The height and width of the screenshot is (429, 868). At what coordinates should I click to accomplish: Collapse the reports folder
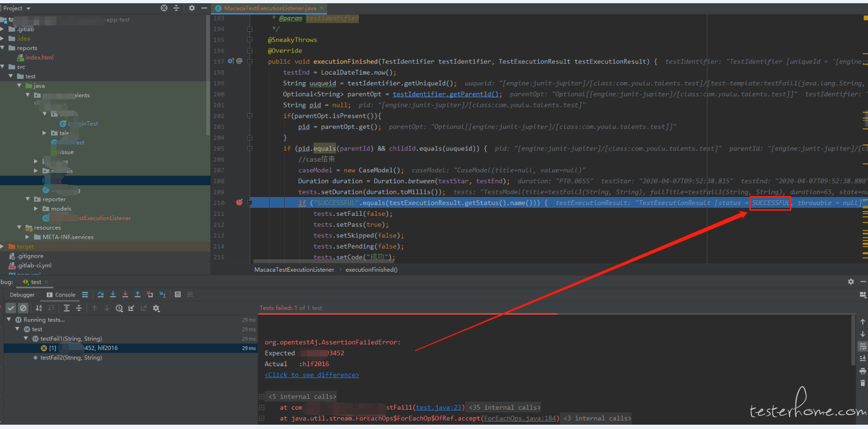point(2,48)
